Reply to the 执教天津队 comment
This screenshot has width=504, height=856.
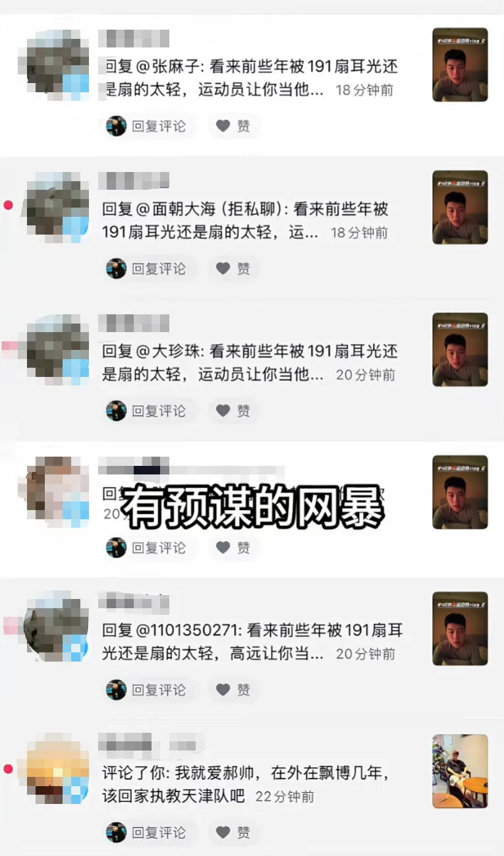(150, 832)
